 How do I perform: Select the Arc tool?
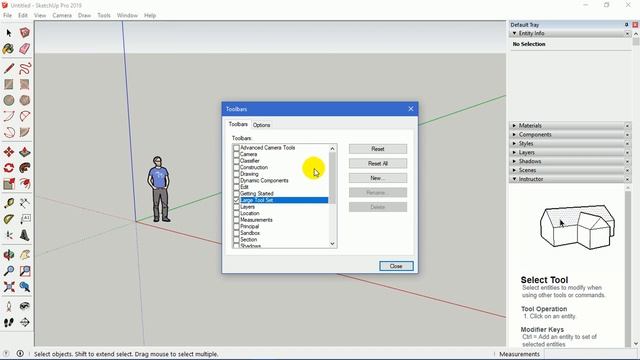pos(9,116)
